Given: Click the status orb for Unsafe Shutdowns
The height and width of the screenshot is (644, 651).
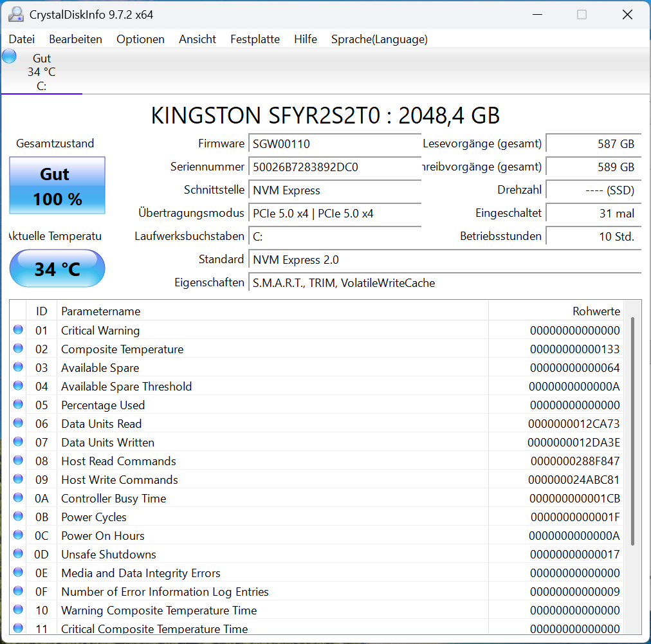Looking at the screenshot, I should [18, 553].
